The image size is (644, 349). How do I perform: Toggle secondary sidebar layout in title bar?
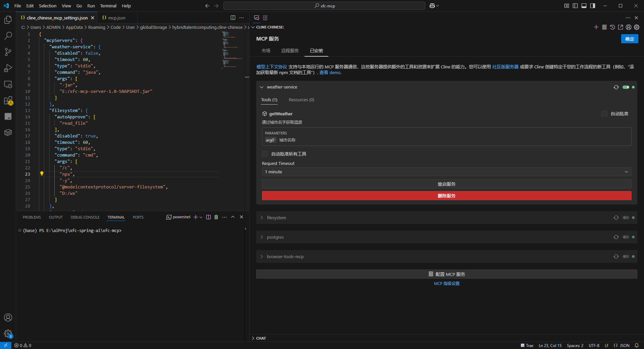point(593,6)
